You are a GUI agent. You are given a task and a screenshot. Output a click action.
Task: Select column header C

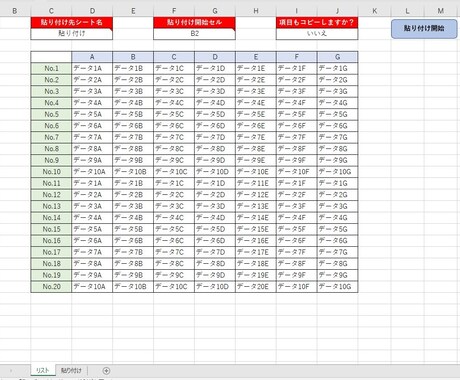51,11
